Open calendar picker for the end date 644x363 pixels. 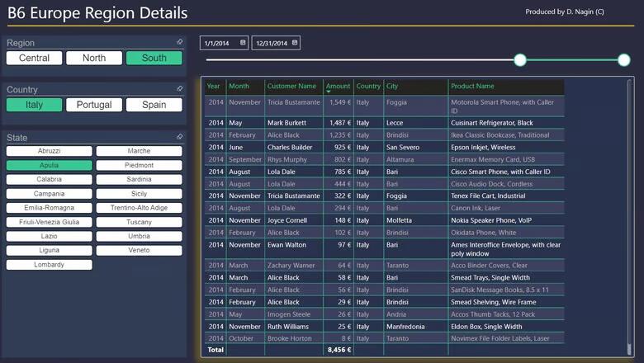click(x=295, y=42)
